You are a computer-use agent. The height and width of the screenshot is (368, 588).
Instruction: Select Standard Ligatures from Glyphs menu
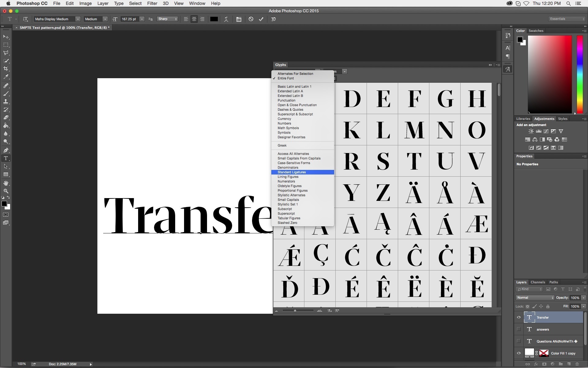click(292, 172)
